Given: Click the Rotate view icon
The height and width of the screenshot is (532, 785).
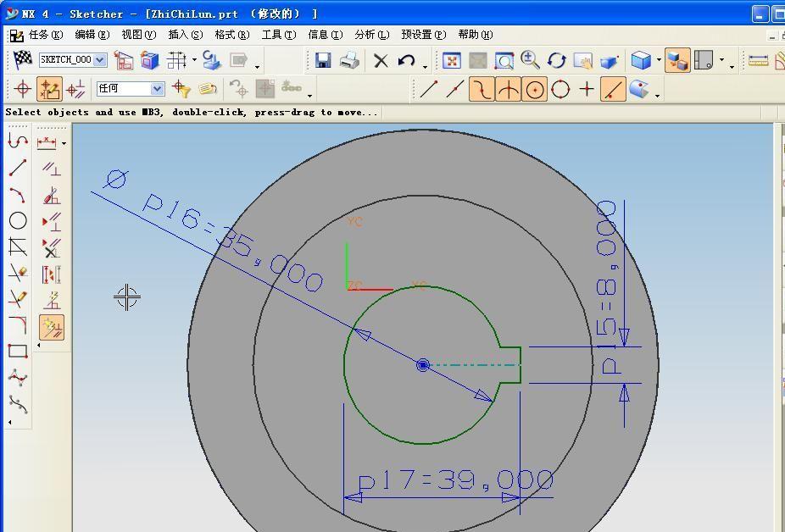Looking at the screenshot, I should [x=556, y=60].
